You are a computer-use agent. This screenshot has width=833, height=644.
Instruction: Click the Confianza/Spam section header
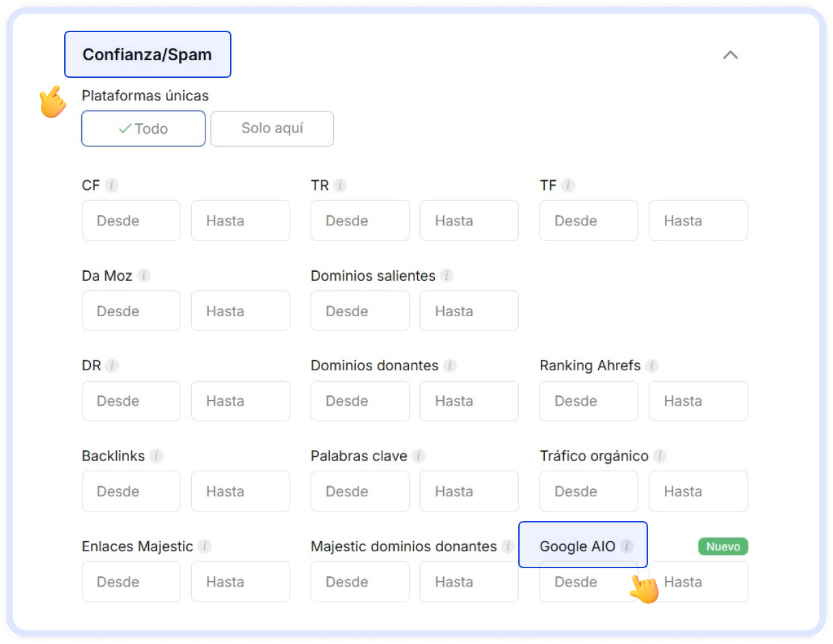147,54
